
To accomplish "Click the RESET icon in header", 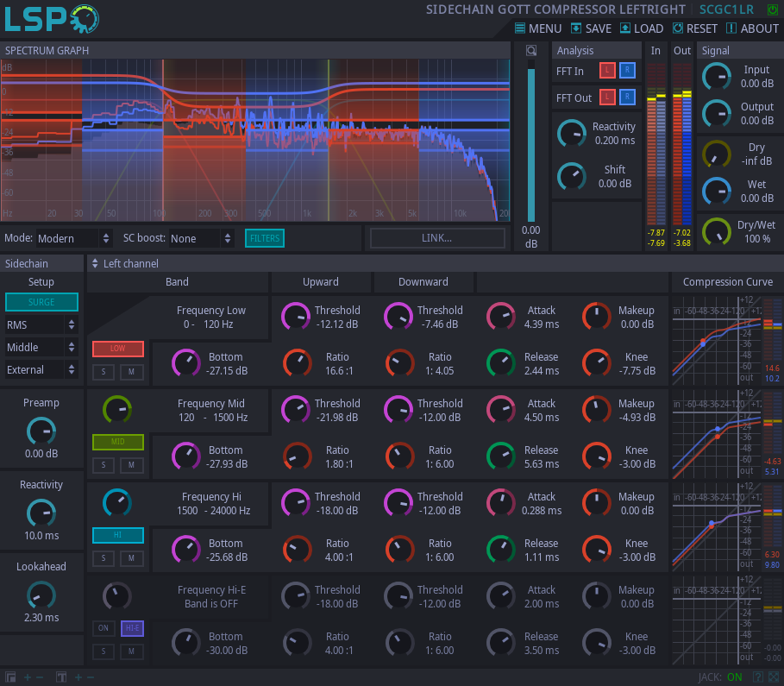I will click(678, 28).
